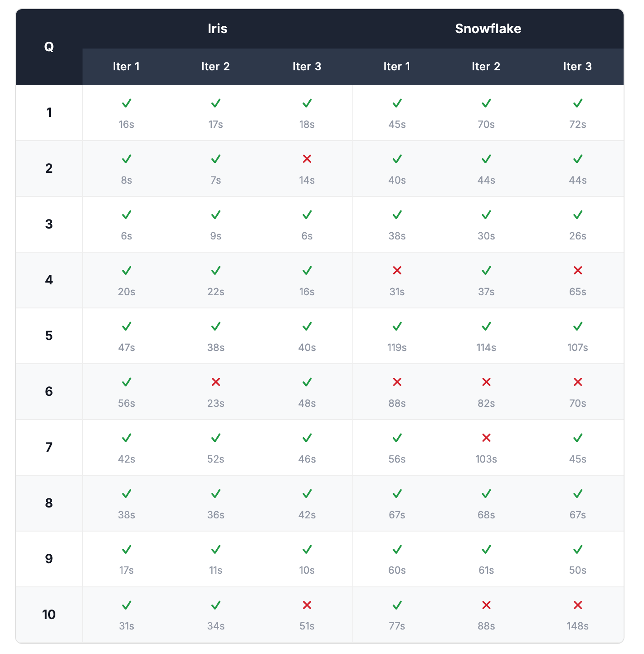This screenshot has width=644, height=654.
Task: Click the 11s time in row 9
Action: 216,570
